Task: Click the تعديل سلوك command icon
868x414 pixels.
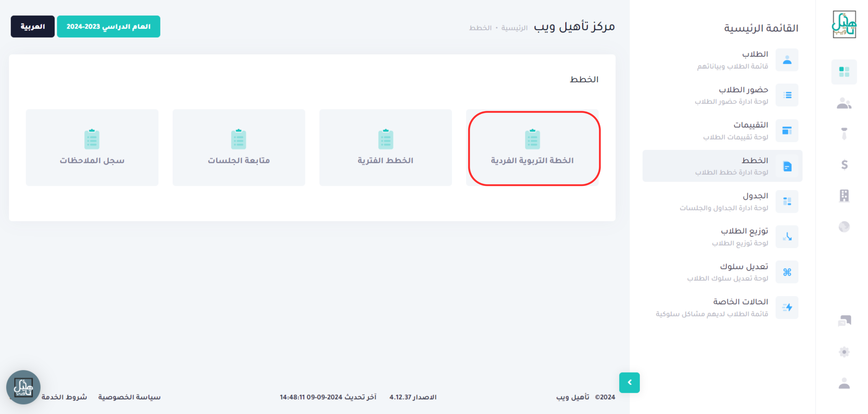Action: [787, 272]
